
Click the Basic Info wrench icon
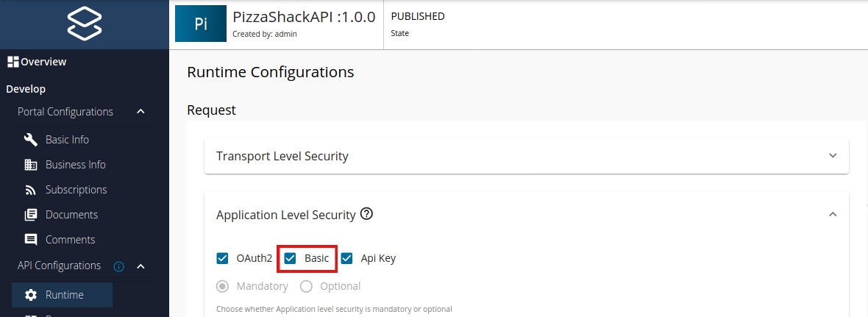[31, 140]
